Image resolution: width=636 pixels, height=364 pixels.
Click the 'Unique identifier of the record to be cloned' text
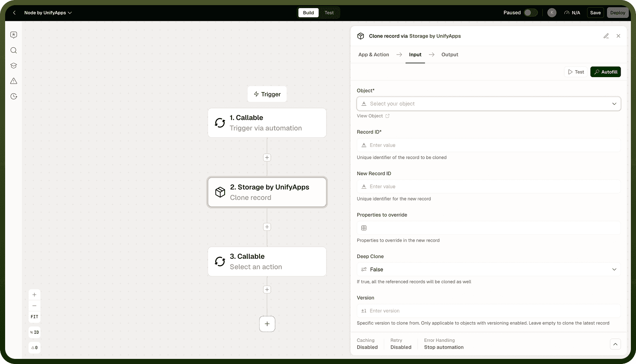click(x=402, y=158)
